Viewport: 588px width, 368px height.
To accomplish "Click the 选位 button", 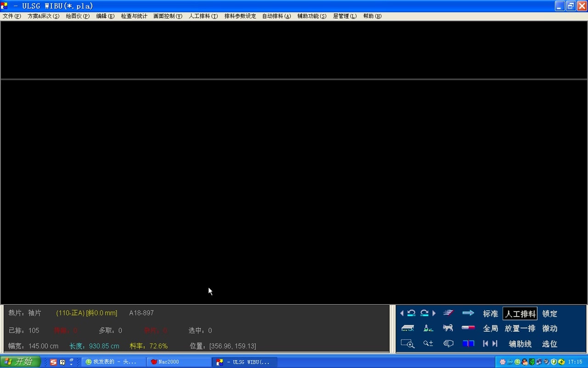I will (x=549, y=344).
